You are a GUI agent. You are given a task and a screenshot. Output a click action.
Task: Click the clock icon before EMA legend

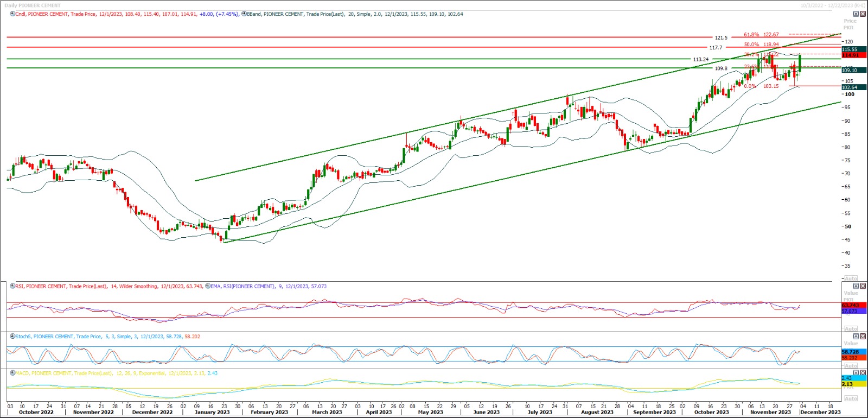207,286
